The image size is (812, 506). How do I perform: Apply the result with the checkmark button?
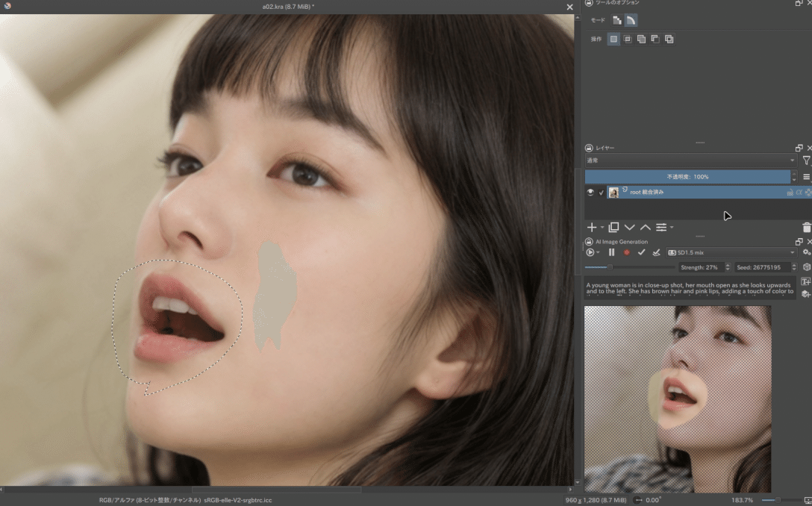click(642, 252)
